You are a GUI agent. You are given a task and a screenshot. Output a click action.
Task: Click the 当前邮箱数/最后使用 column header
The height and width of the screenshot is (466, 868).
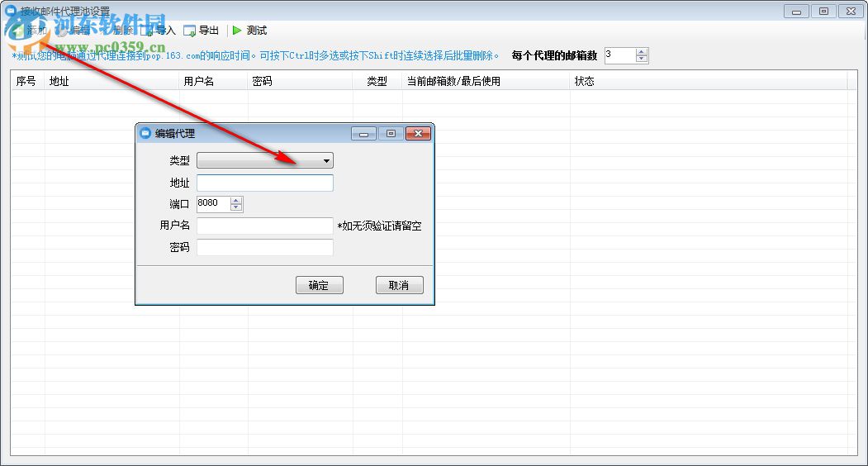[486, 82]
